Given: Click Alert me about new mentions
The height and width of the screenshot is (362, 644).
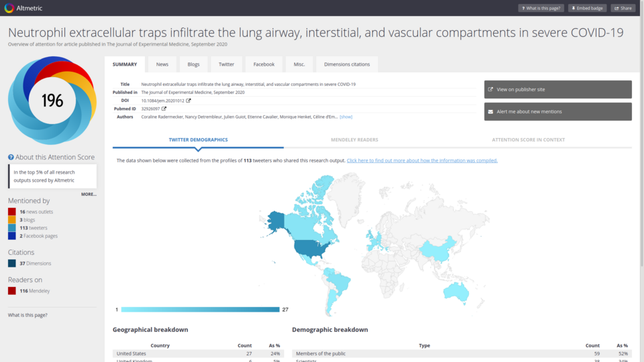Looking at the screenshot, I should click(x=557, y=111).
